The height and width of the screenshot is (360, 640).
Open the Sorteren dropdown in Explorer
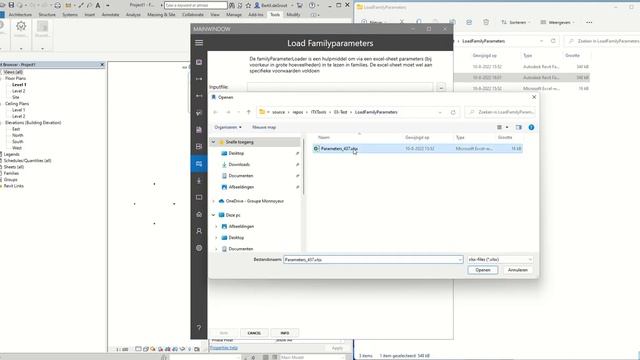tap(517, 22)
